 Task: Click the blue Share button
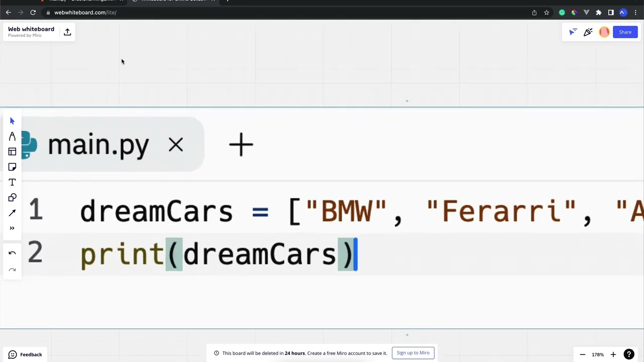tap(625, 32)
